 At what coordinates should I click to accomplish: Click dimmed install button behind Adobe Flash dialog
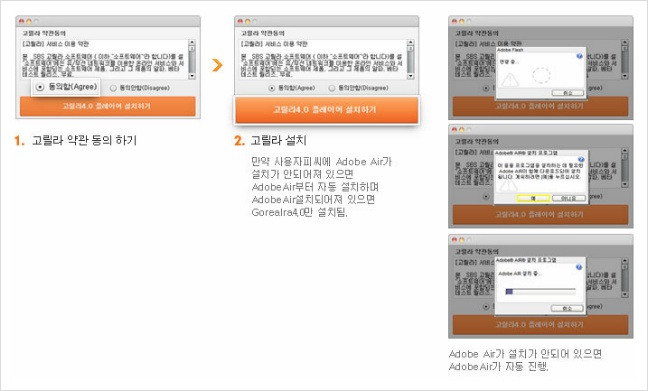coord(540,106)
